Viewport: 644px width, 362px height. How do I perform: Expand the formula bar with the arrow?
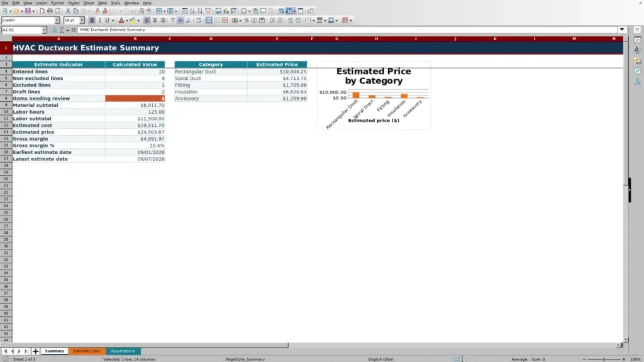coord(622,30)
